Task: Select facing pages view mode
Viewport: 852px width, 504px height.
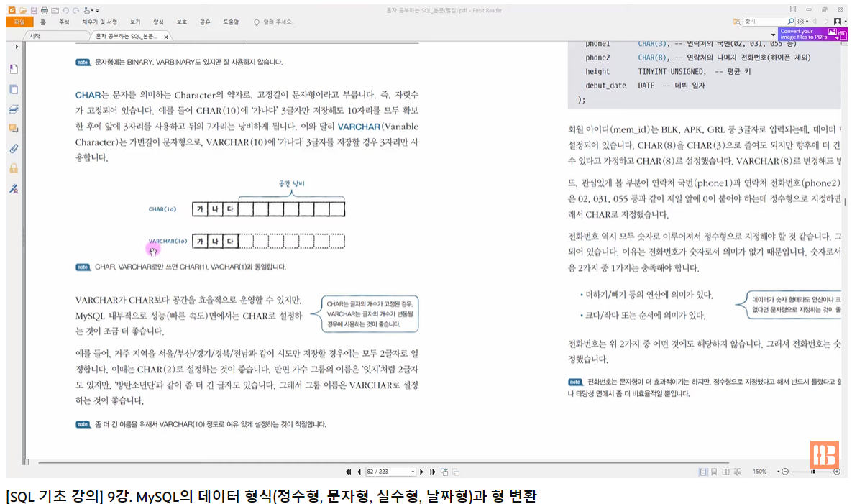Action: (x=726, y=472)
